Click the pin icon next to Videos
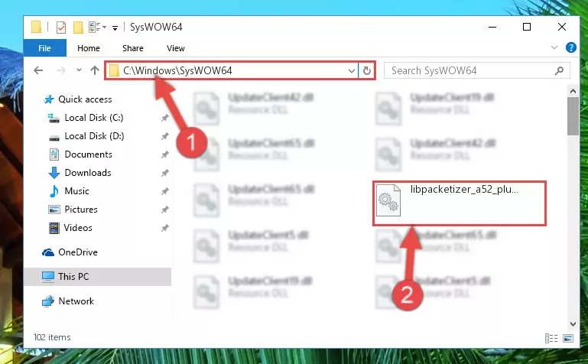Screen dimensions: 588x364 pos(164,228)
